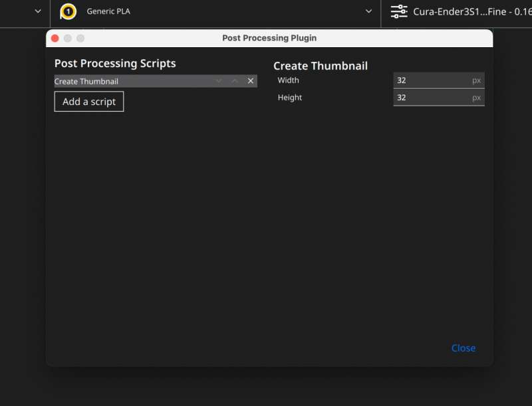Screen dimensions: 532x406
Task: Close the Post Processing Plugin window via red button
Action: (55, 39)
